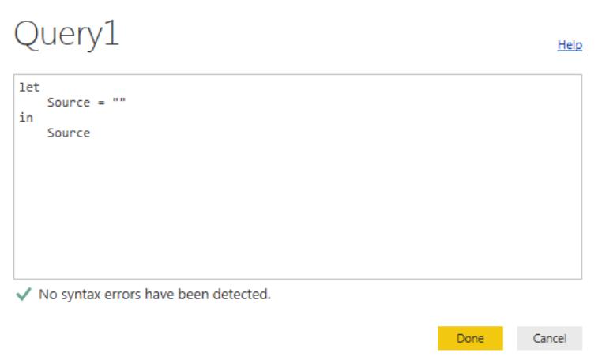Click the word 'No' beside the check mark

[x=48, y=295]
